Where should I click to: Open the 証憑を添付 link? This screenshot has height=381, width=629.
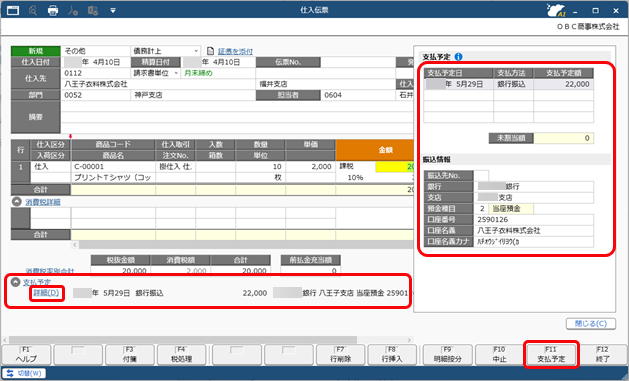(235, 51)
